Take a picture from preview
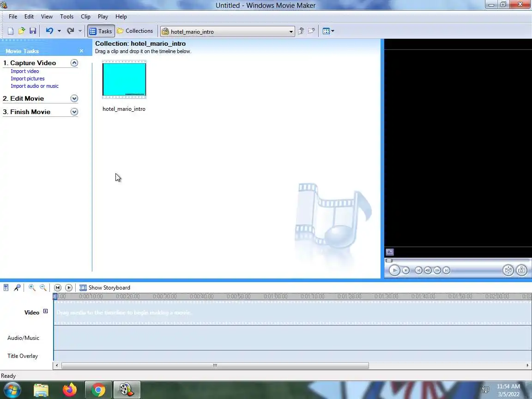This screenshot has height=399, width=532. (522, 271)
